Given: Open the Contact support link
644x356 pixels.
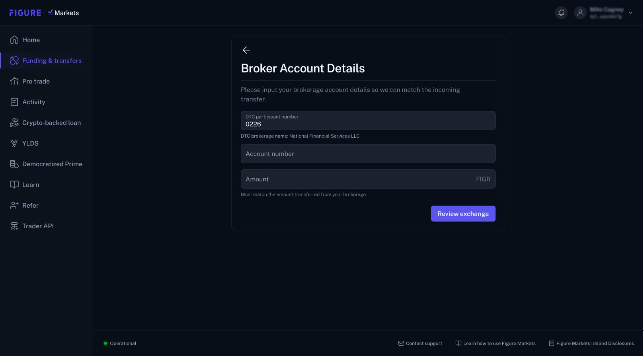Looking at the screenshot, I should coord(420,343).
